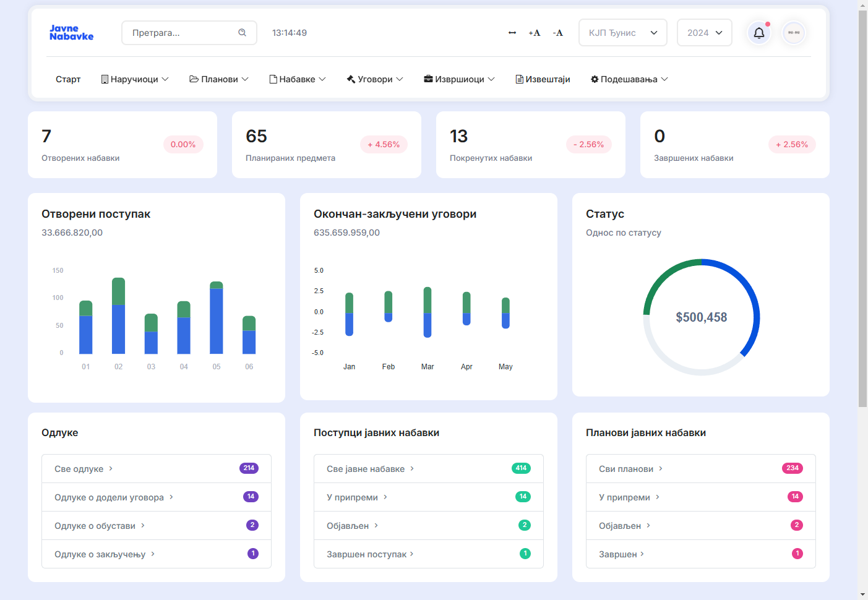
Task: Open the 2024 year dropdown
Action: pyautogui.click(x=704, y=33)
